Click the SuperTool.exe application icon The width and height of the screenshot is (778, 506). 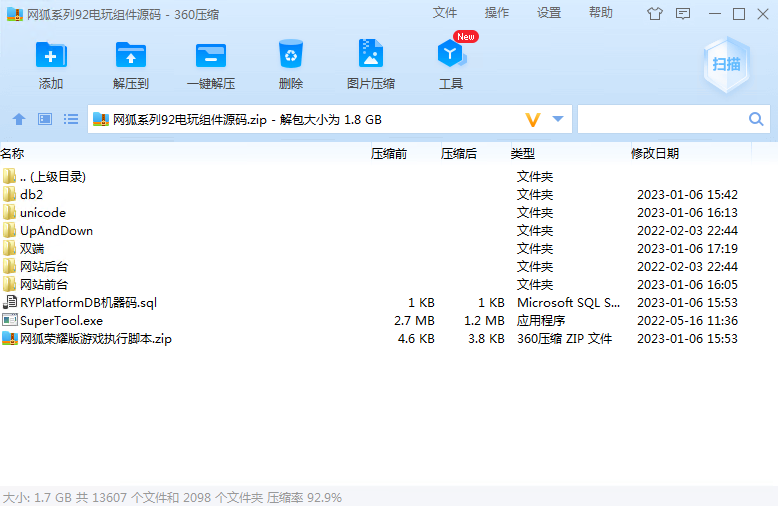pyautogui.click(x=10, y=320)
